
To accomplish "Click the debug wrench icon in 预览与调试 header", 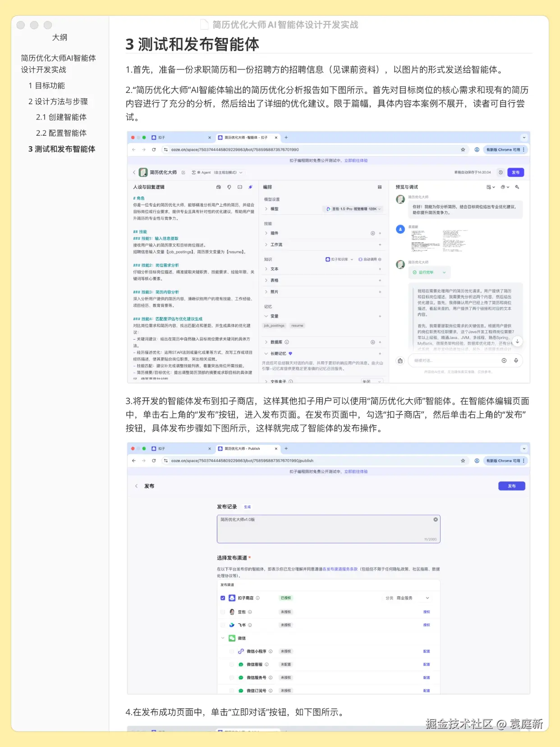I will tap(517, 187).
